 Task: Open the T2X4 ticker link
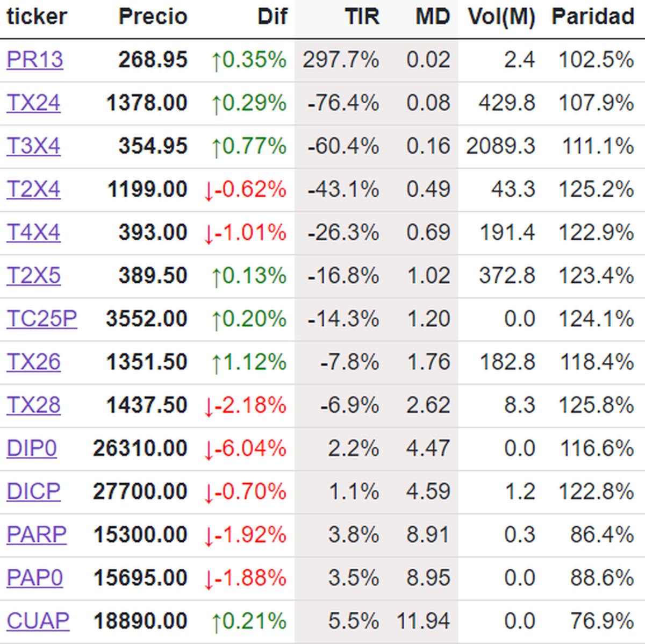33,189
